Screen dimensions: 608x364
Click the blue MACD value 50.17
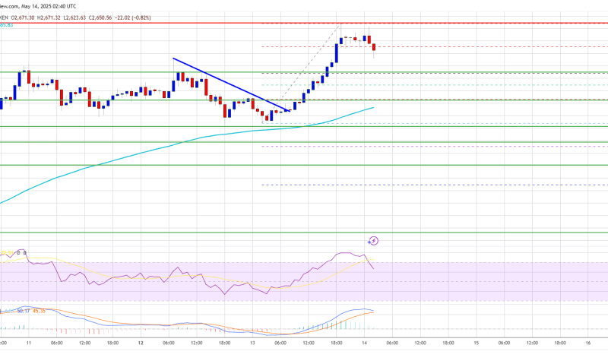(24, 311)
